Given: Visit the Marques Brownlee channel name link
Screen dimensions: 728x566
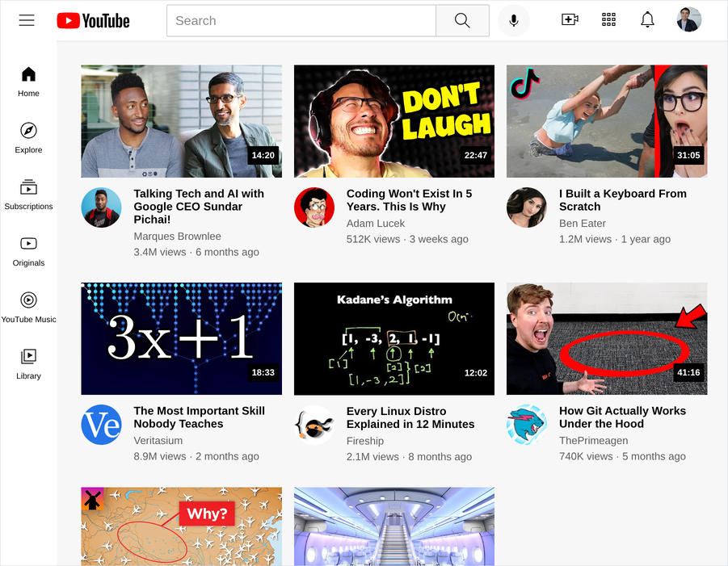Looking at the screenshot, I should point(178,236).
